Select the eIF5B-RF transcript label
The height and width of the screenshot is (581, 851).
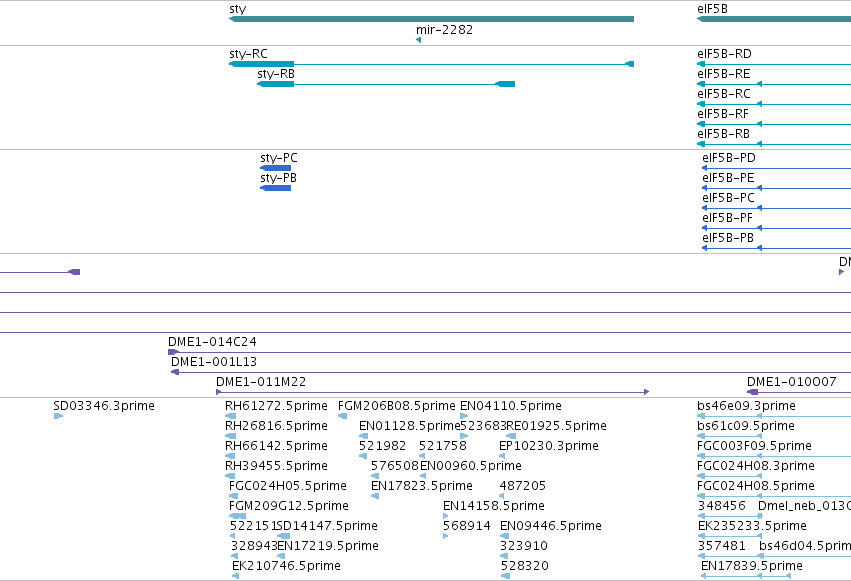point(723,114)
